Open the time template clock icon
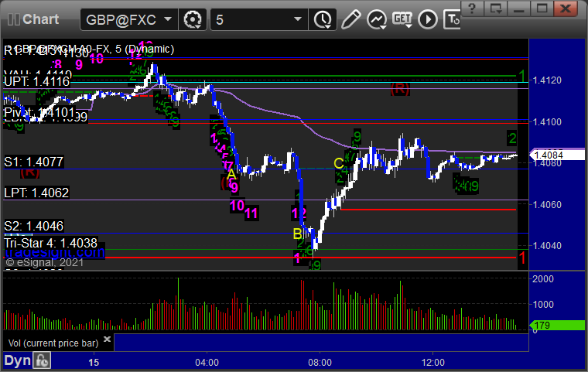This screenshot has width=588, height=372. (323, 19)
